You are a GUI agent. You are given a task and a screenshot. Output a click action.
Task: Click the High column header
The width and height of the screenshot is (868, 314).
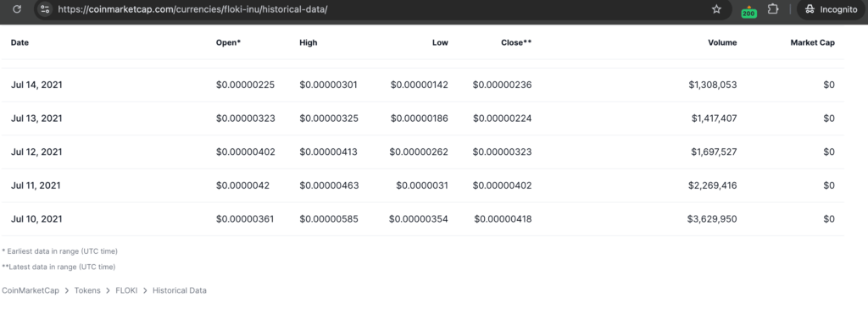coord(309,42)
